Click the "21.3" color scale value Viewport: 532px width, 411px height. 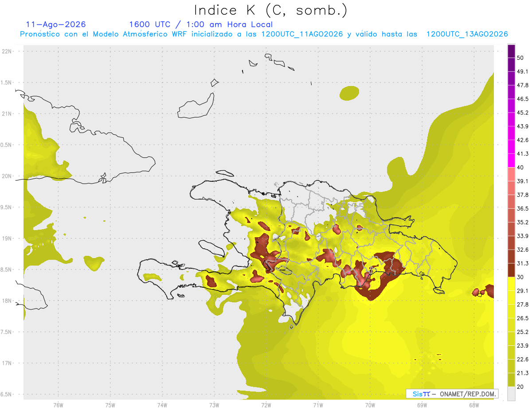523,373
